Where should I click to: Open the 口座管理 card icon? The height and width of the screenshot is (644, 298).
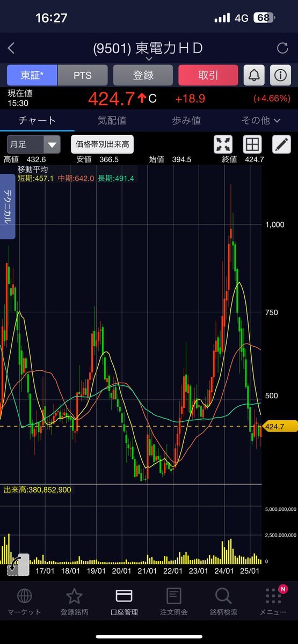pyautogui.click(x=124, y=596)
